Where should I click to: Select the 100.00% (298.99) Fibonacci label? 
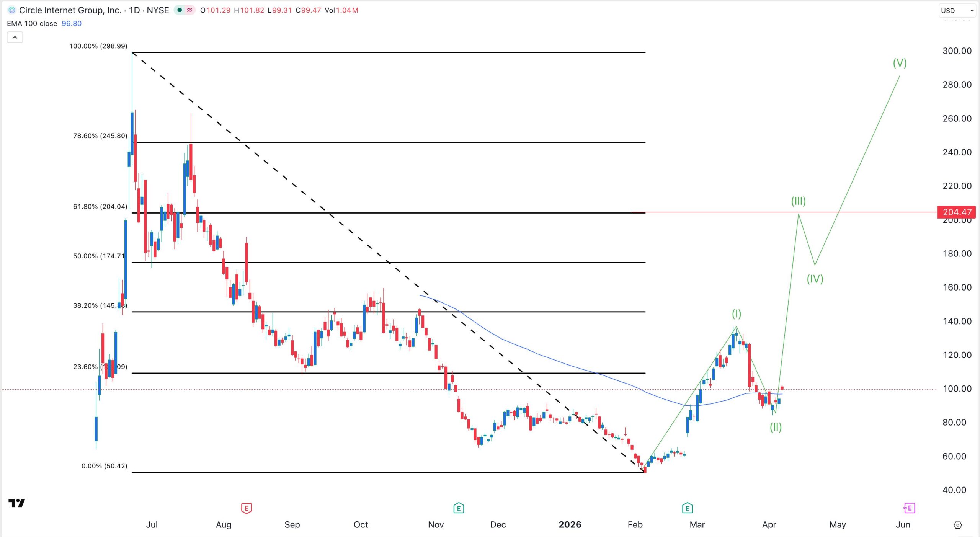tap(98, 46)
